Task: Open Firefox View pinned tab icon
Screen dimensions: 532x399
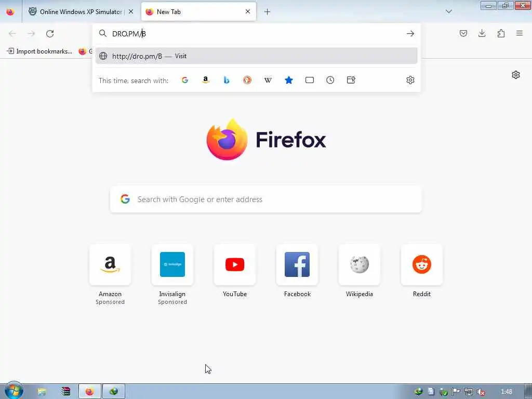Action: tap(10, 12)
